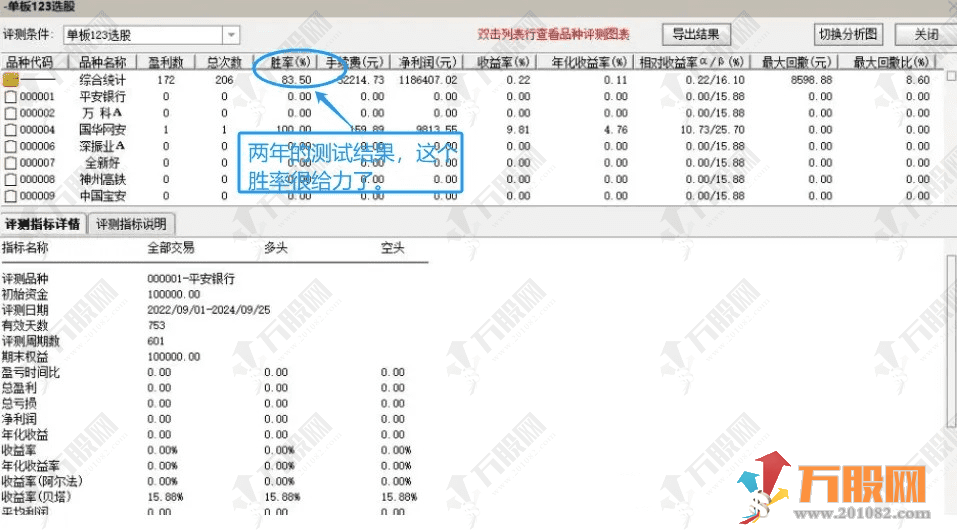Sort by 胜率(%) column header
Viewport: 957px width, 530px height.
tap(291, 62)
